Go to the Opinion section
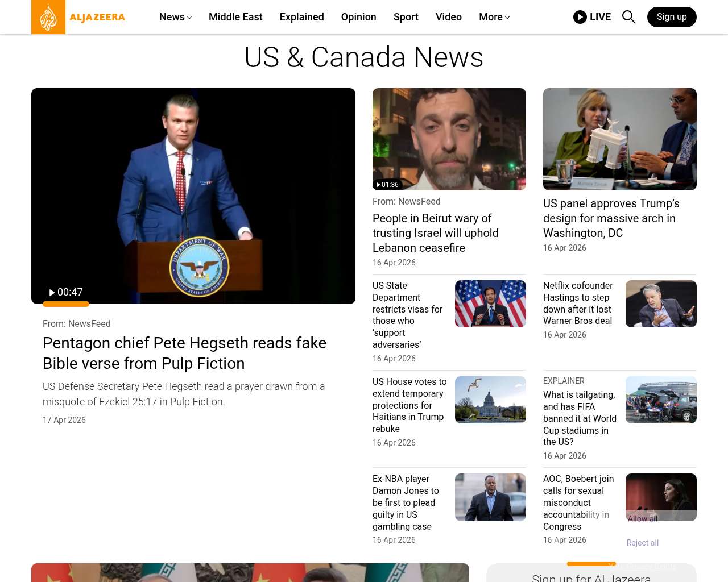Viewport: 728px width, 582px height. tap(358, 17)
